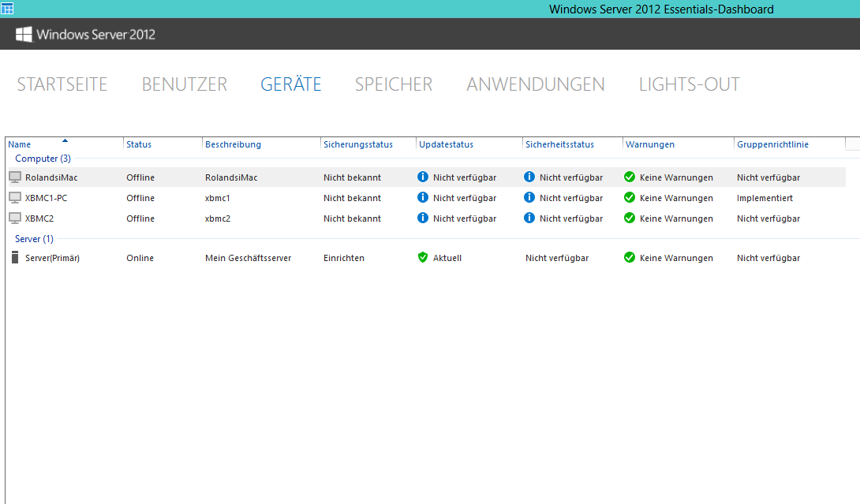Image resolution: width=860 pixels, height=504 pixels.
Task: Select the XBMC2 row name
Action: pyautogui.click(x=39, y=218)
